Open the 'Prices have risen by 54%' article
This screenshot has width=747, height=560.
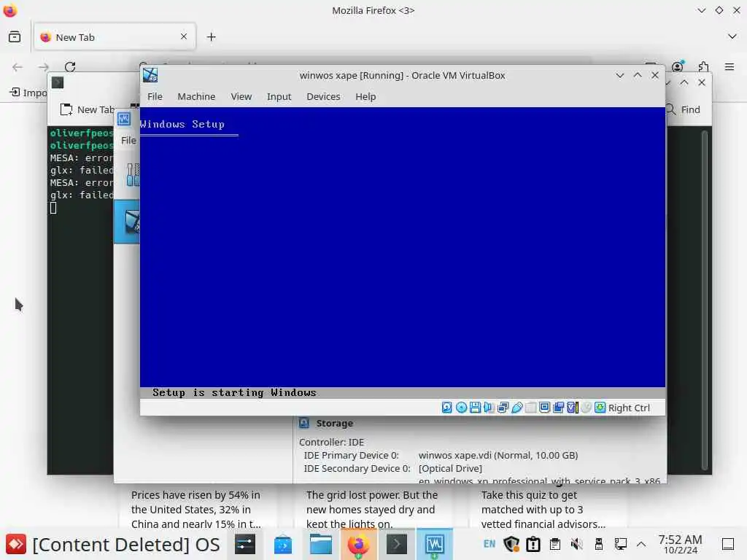coord(196,510)
